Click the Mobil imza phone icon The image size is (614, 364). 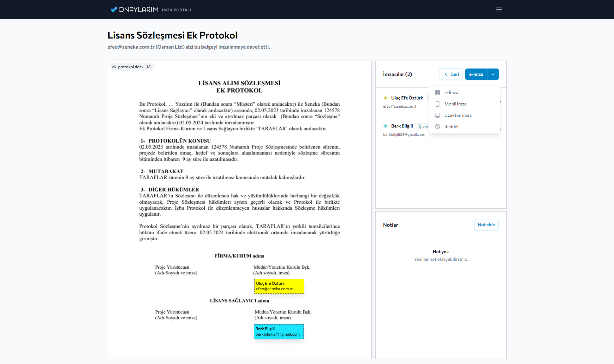(438, 104)
